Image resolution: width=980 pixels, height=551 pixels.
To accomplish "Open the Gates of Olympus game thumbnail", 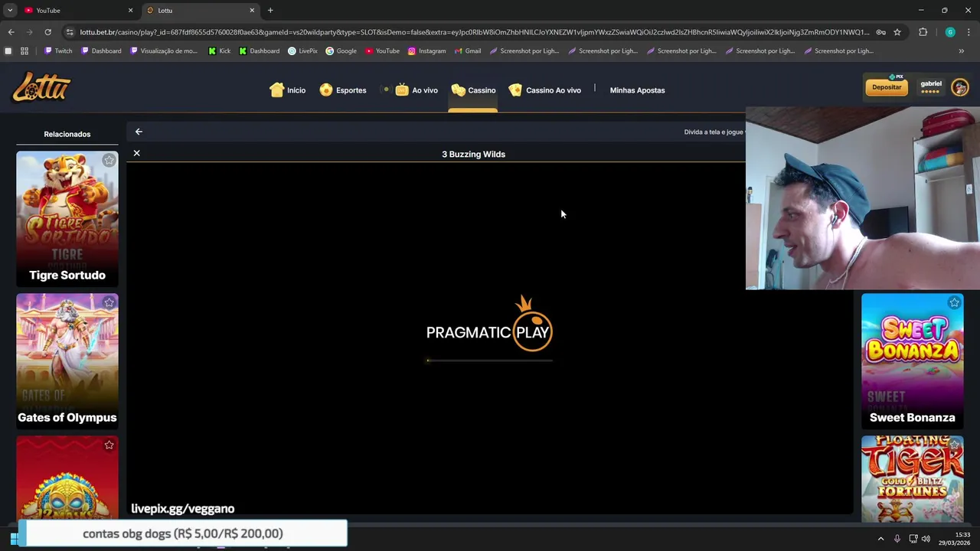I will pos(67,360).
